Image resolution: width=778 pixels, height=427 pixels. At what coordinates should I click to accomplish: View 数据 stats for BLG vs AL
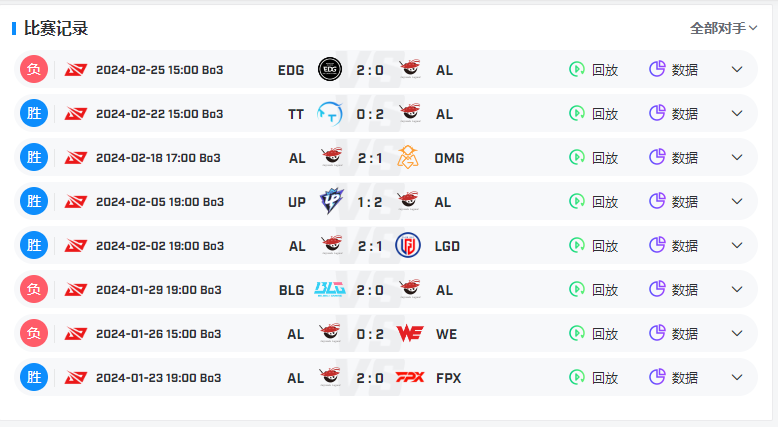pos(674,289)
